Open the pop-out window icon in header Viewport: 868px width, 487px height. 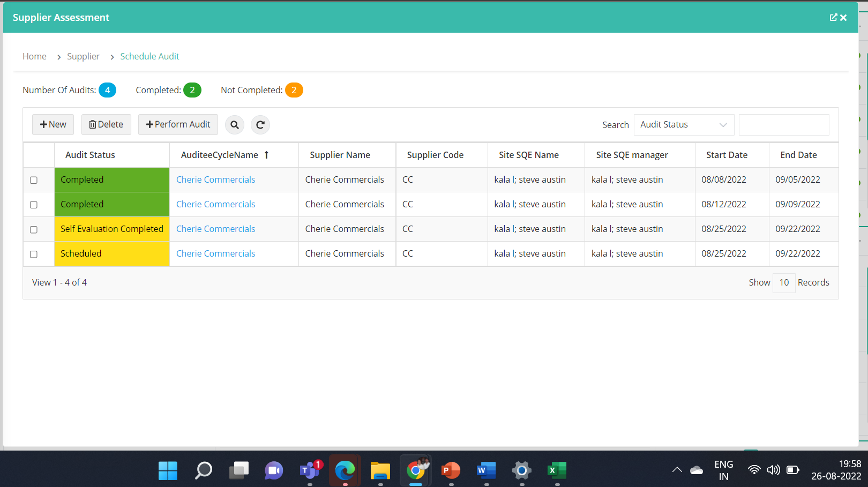point(833,17)
